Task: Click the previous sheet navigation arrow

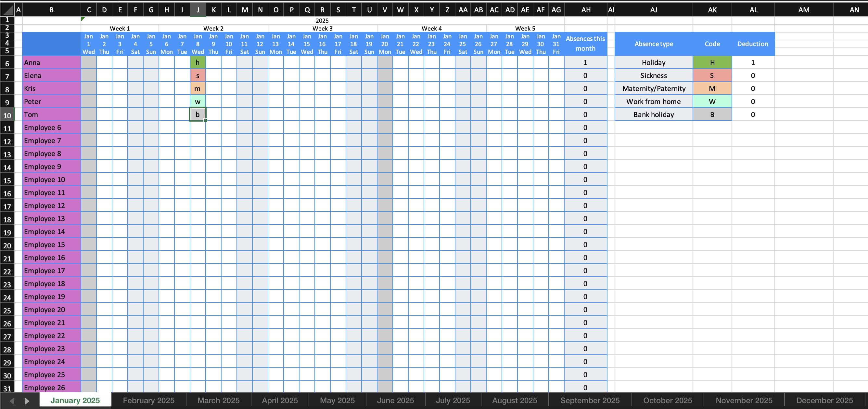Action: [x=12, y=401]
